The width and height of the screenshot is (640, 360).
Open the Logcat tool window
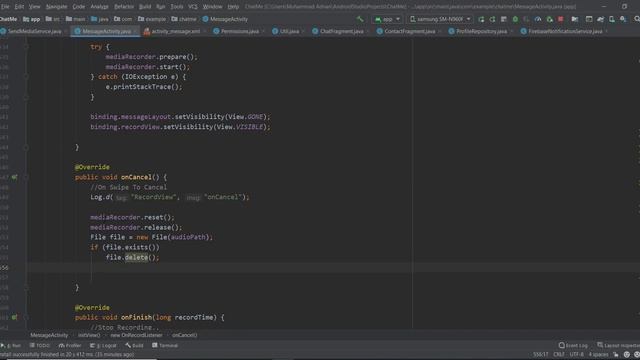click(x=104, y=345)
